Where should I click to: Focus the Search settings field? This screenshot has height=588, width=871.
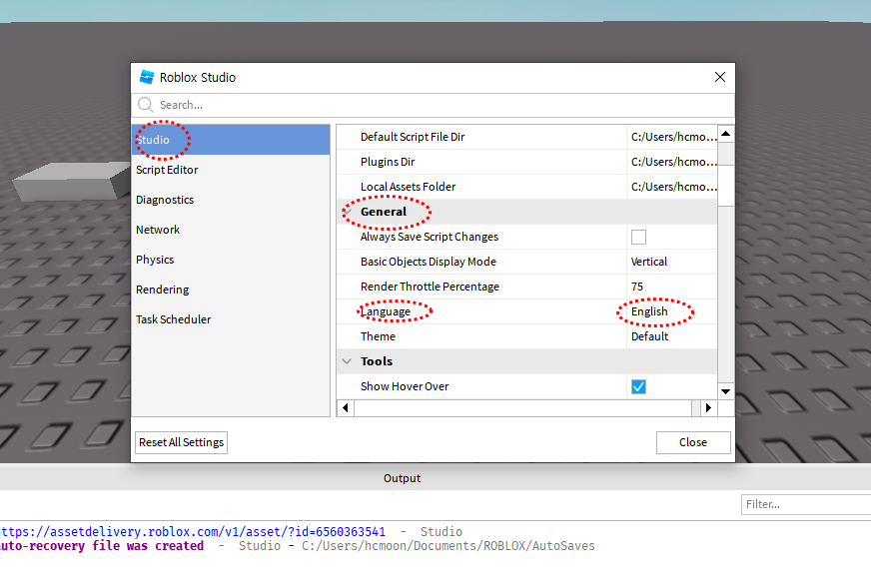click(434, 105)
